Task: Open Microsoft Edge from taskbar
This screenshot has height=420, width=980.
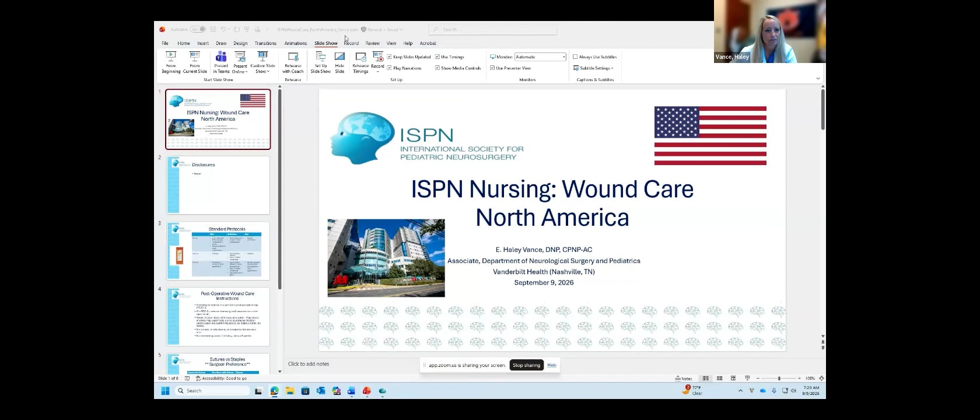Action: tap(274, 391)
